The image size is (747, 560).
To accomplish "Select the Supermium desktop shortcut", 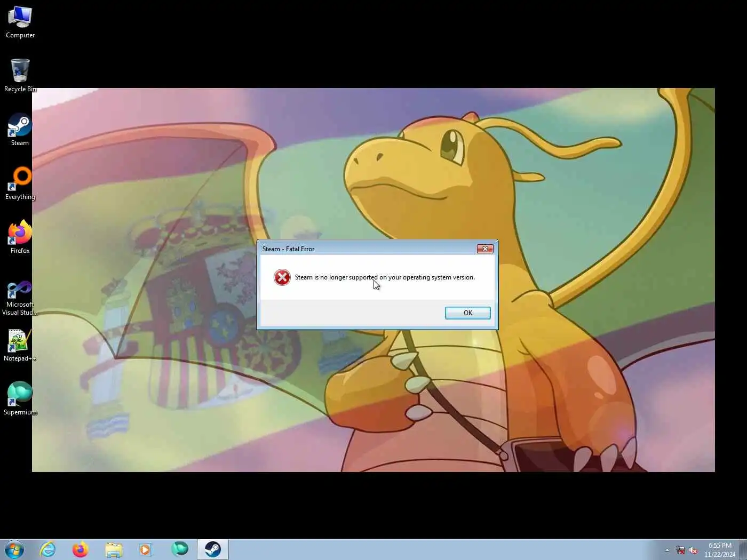I will click(20, 399).
